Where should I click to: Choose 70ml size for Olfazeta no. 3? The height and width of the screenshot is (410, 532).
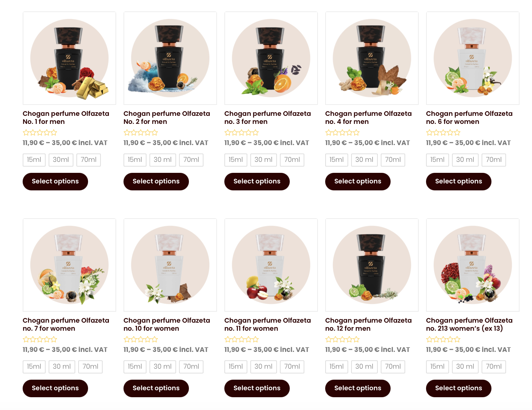[x=292, y=160]
